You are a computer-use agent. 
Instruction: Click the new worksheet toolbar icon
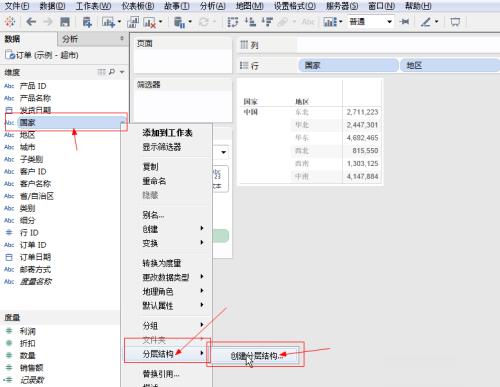[x=109, y=22]
